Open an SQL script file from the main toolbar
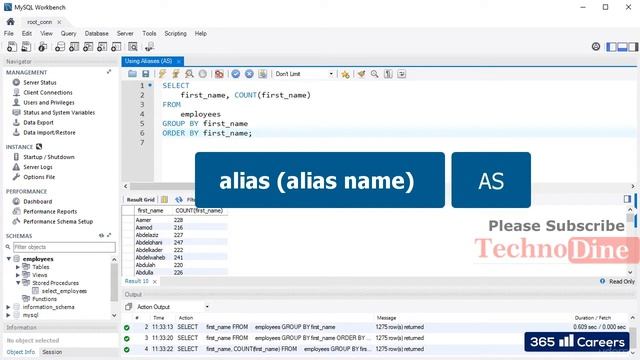 click(x=26, y=47)
